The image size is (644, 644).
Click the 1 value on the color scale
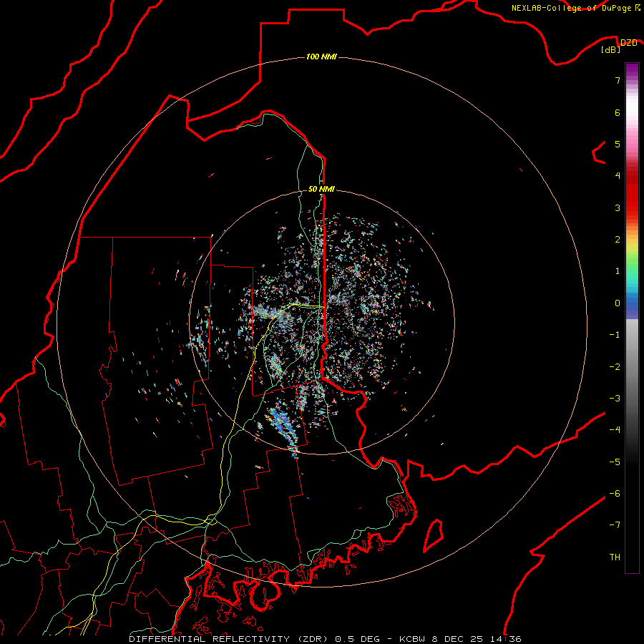point(618,271)
